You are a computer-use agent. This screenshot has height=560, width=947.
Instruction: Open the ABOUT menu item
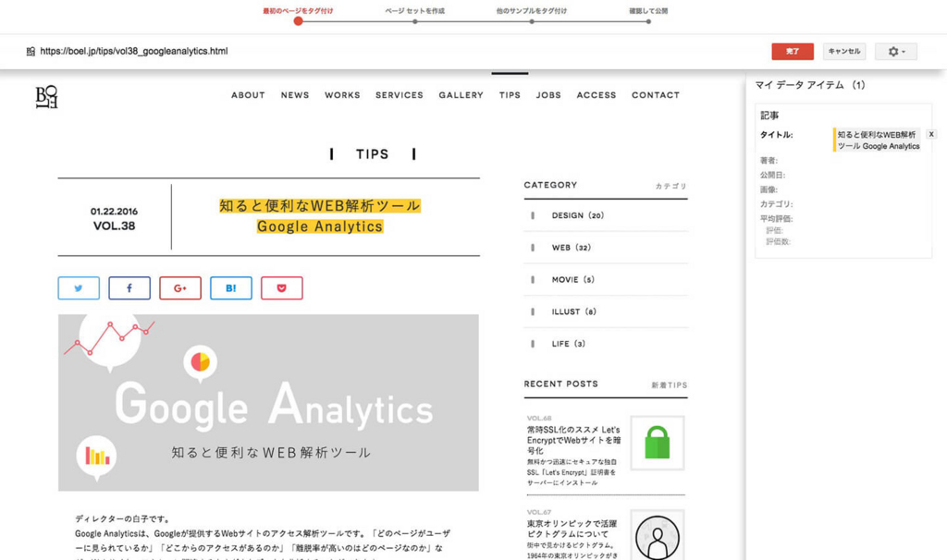click(x=248, y=95)
